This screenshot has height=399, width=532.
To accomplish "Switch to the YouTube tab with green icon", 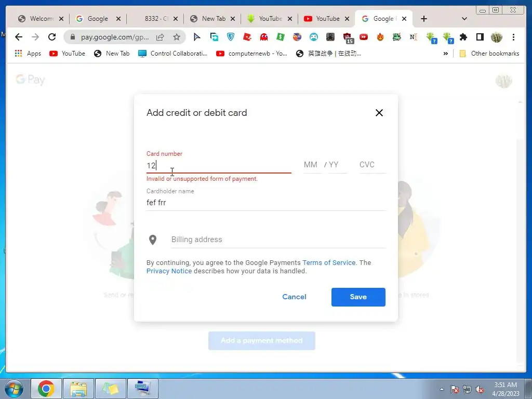I will (x=265, y=19).
